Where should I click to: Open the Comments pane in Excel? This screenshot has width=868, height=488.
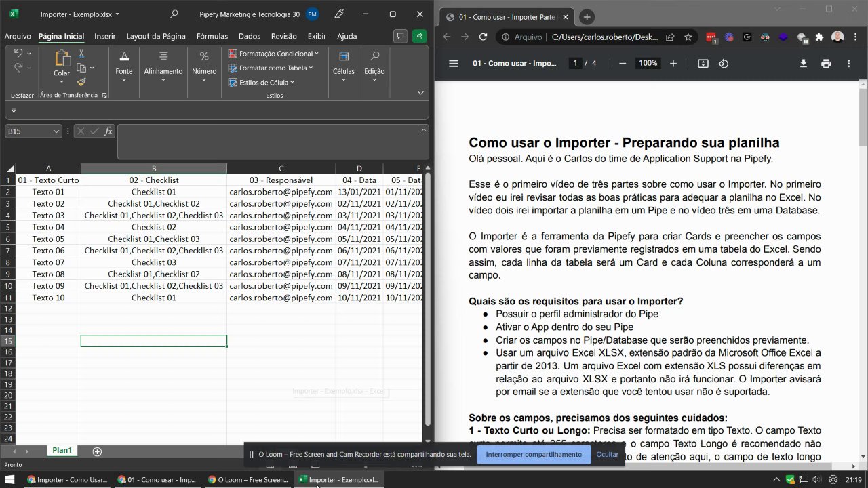(x=400, y=36)
